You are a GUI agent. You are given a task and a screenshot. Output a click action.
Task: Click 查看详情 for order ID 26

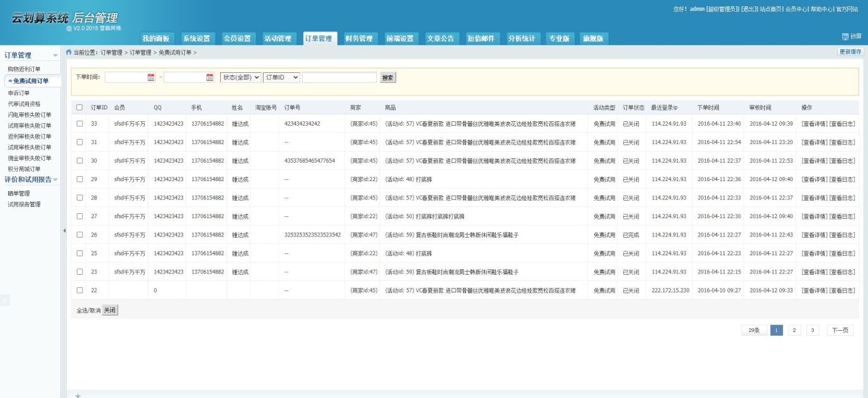(815, 235)
